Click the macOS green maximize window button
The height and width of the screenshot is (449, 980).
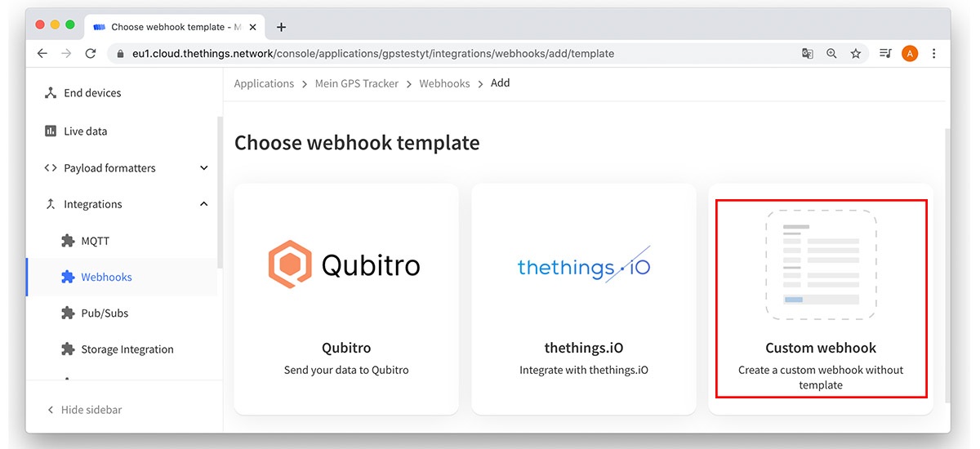[70, 24]
